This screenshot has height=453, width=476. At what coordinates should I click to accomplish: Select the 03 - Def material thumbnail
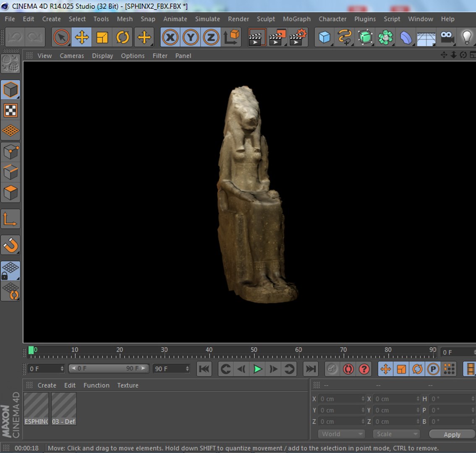pyautogui.click(x=64, y=409)
